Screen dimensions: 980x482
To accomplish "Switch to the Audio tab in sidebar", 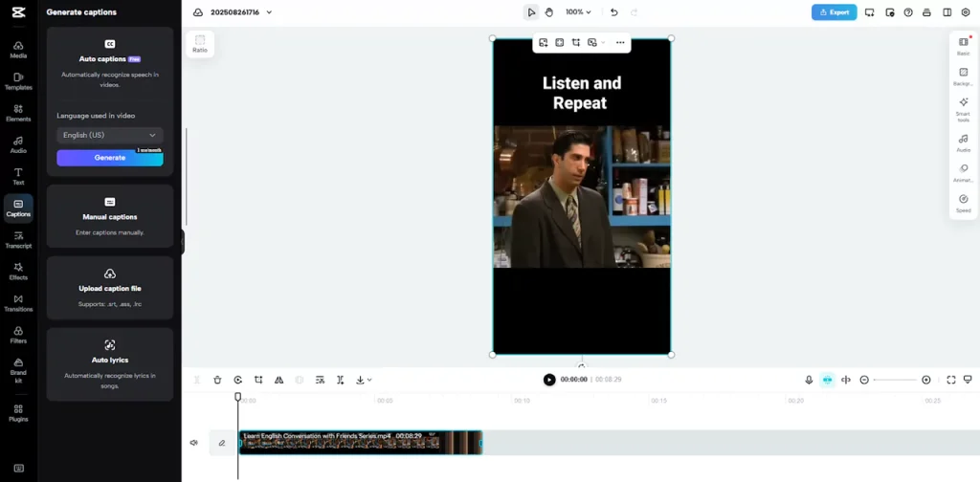I will 18,144.
